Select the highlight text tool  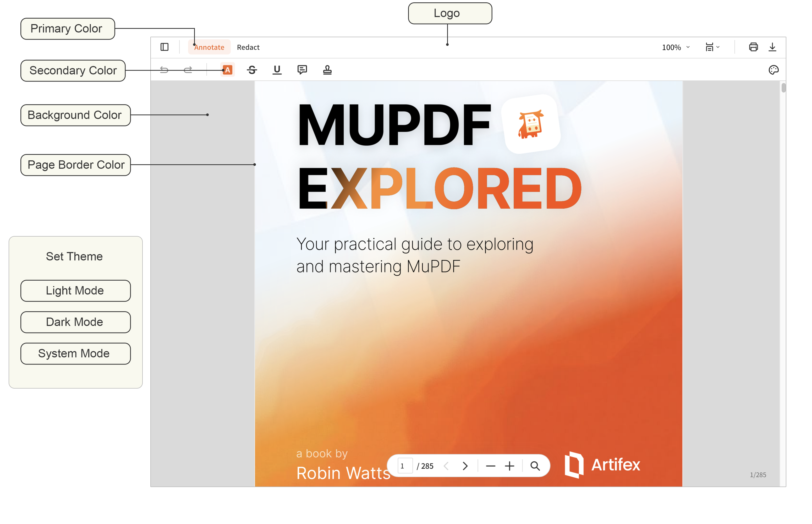[x=228, y=70]
